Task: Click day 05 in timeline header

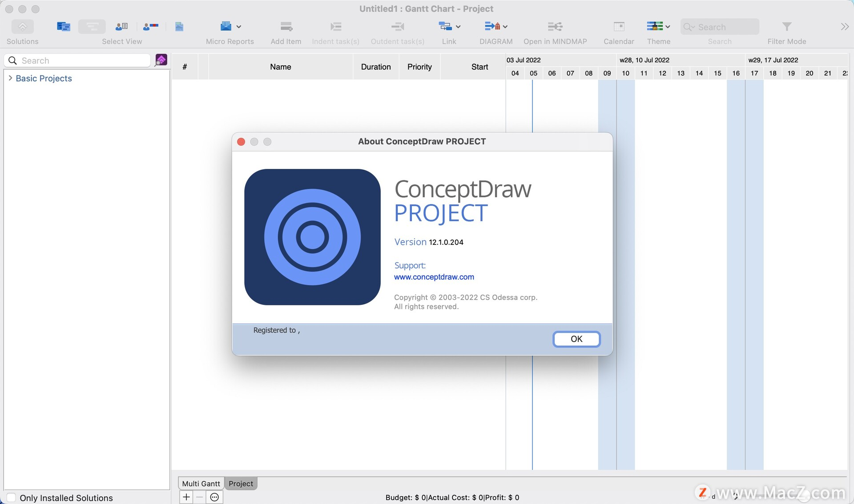Action: 533,73
